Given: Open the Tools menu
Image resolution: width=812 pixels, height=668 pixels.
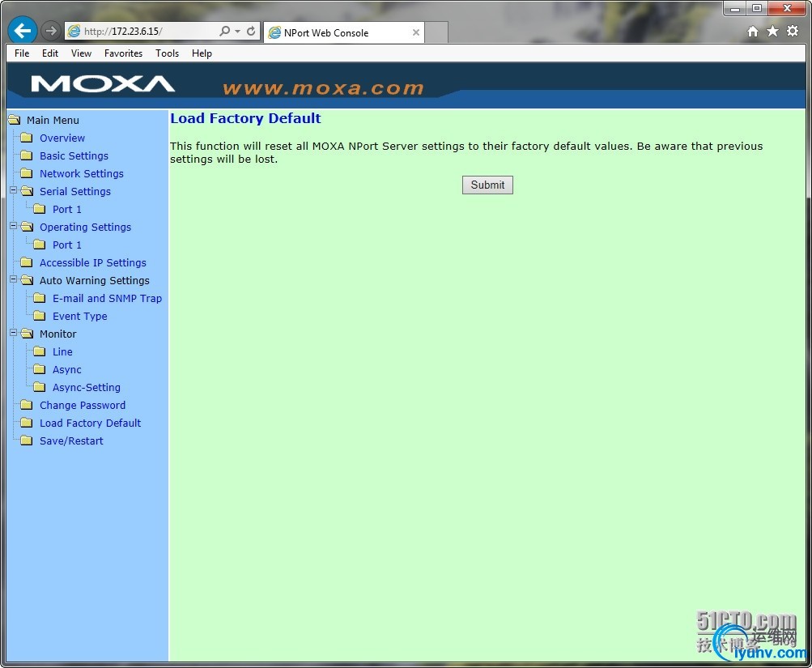Looking at the screenshot, I should click(168, 53).
